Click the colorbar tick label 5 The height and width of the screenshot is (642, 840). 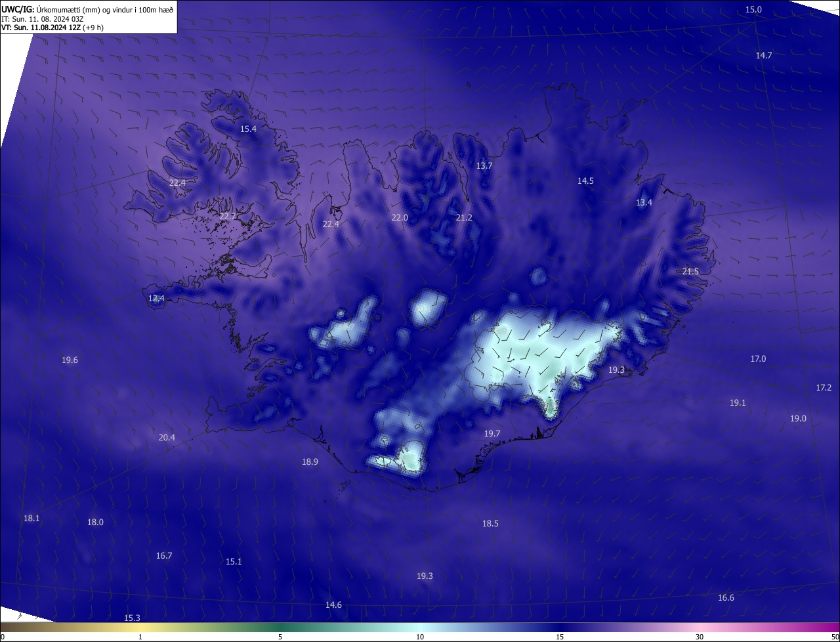click(280, 637)
